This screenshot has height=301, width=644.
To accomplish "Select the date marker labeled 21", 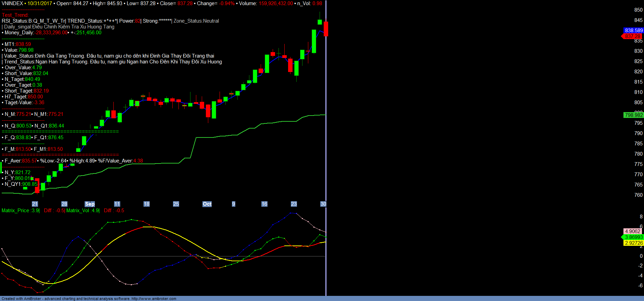I will (35, 204).
